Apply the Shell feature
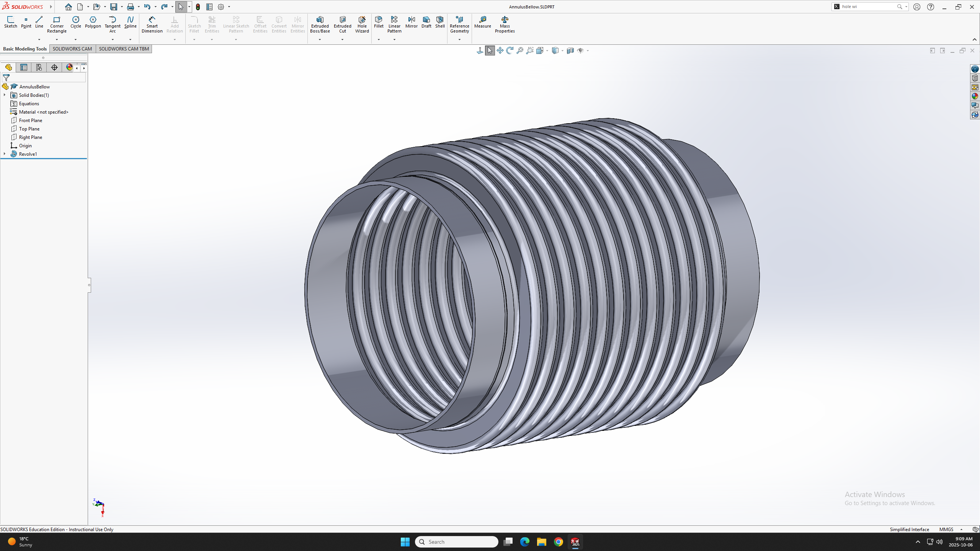The width and height of the screenshot is (980, 551). point(440,22)
